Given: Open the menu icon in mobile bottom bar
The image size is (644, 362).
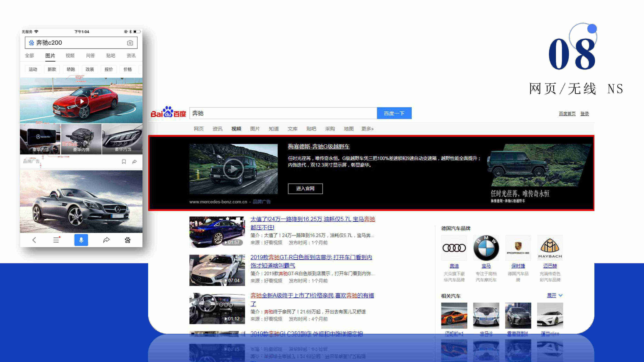Looking at the screenshot, I should click(57, 240).
